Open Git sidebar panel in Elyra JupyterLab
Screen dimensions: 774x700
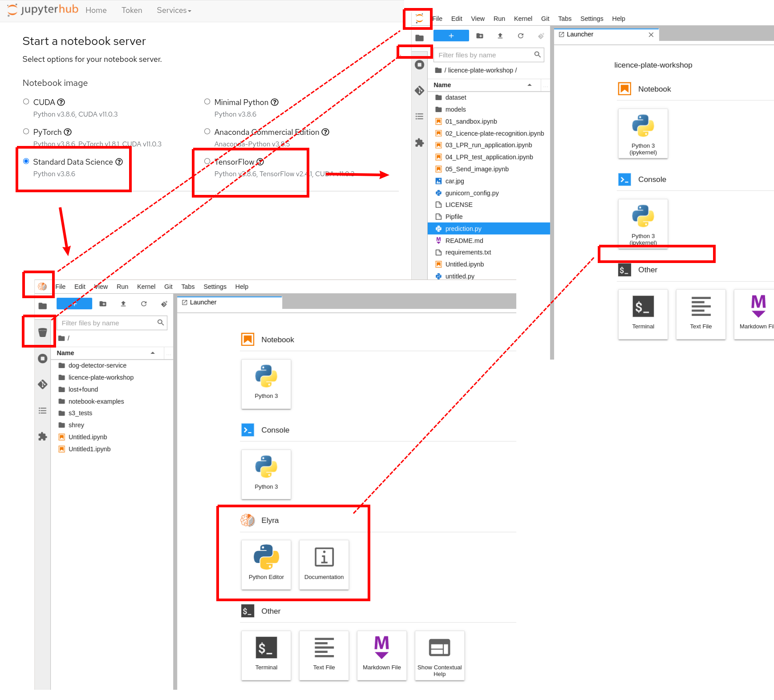(x=42, y=384)
